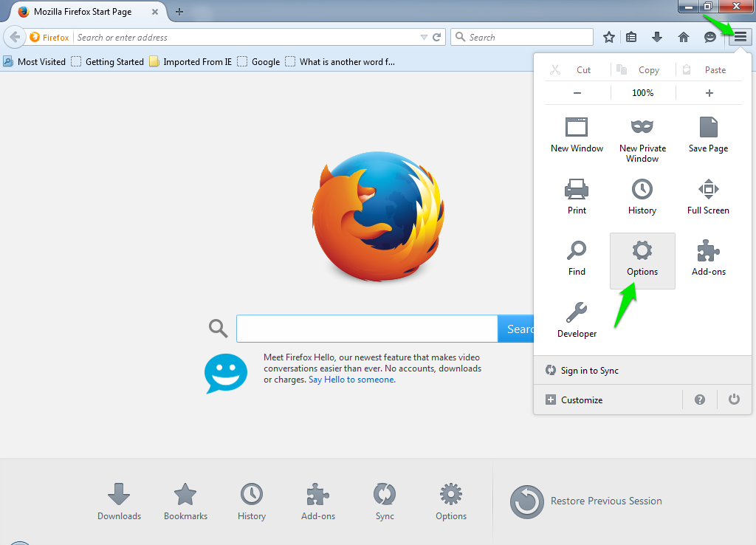The width and height of the screenshot is (756, 545).
Task: Open Developer tools from the menu
Action: pos(576,319)
